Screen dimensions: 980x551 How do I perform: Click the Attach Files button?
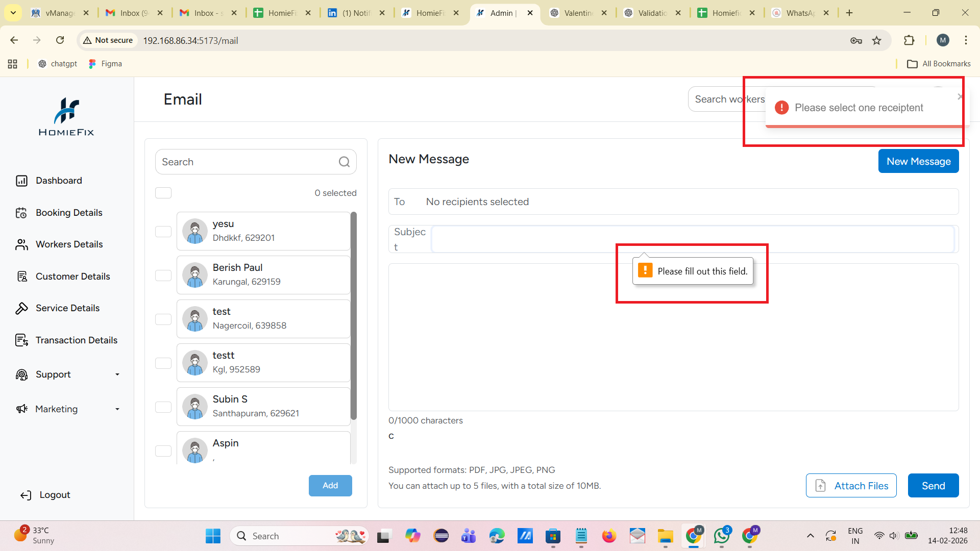click(851, 486)
